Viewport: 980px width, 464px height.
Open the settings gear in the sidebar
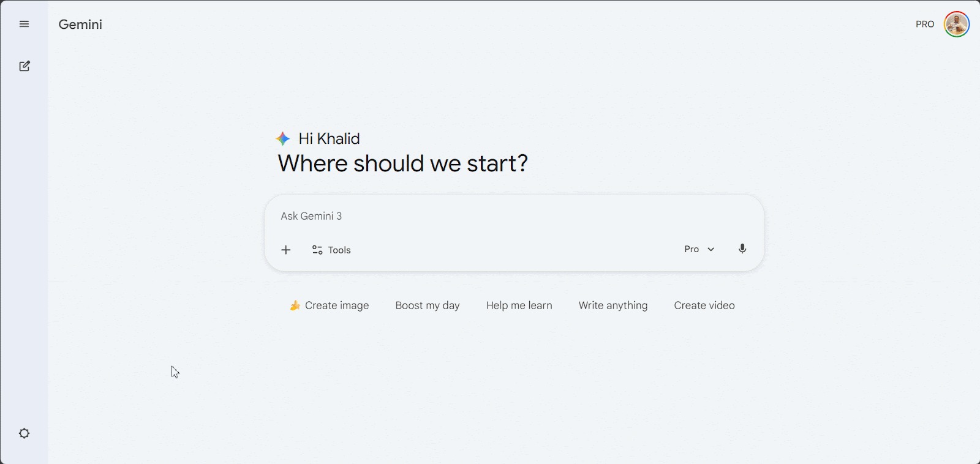[24, 433]
